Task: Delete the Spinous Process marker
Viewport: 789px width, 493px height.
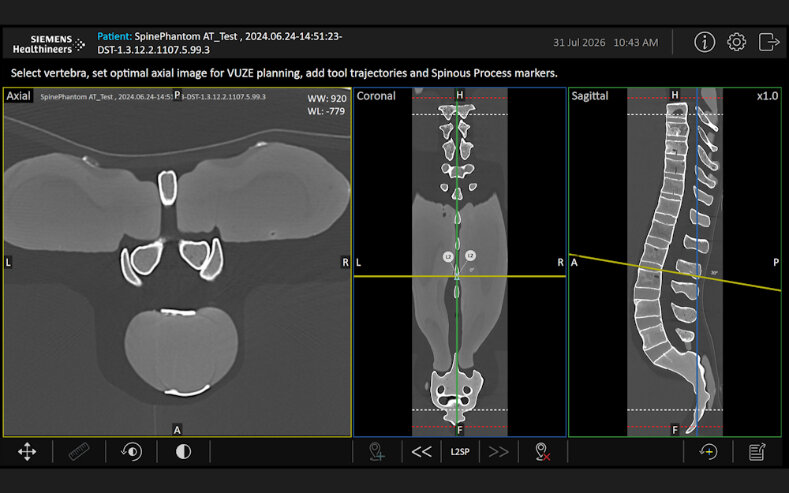Action: pos(542,451)
